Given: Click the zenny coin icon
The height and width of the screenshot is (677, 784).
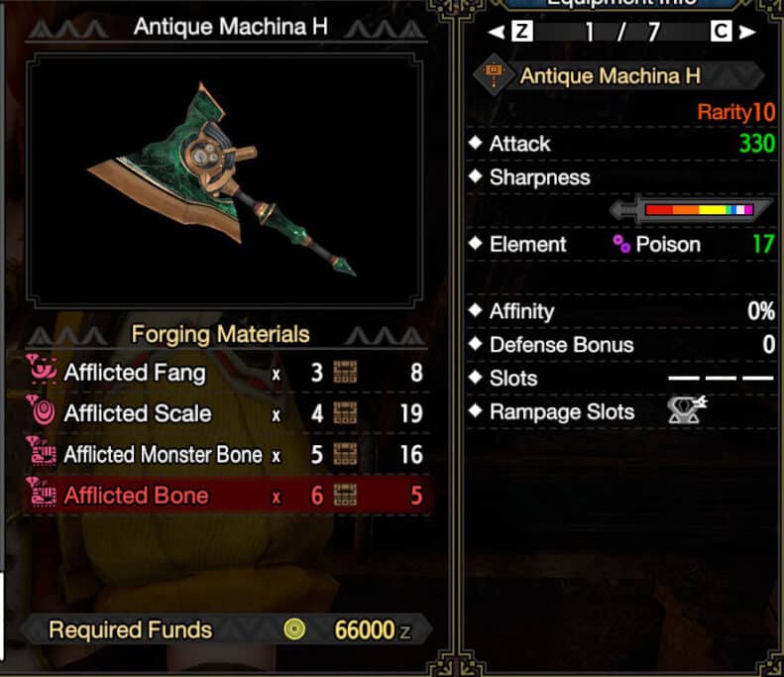Looking at the screenshot, I should (294, 629).
